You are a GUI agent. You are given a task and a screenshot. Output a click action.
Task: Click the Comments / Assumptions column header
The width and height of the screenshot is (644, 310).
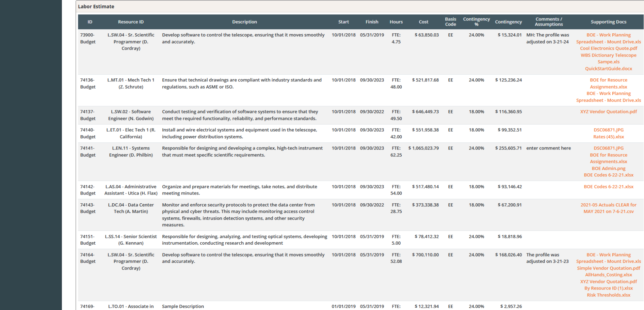tap(549, 22)
